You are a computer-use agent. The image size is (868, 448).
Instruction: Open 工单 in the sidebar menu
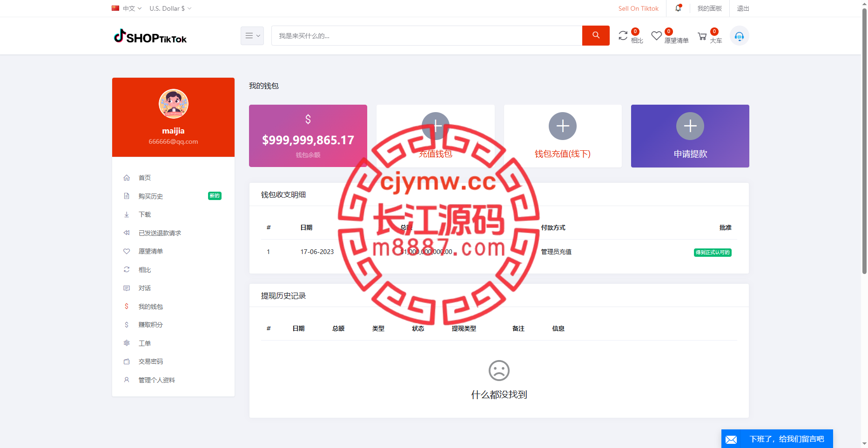point(145,343)
